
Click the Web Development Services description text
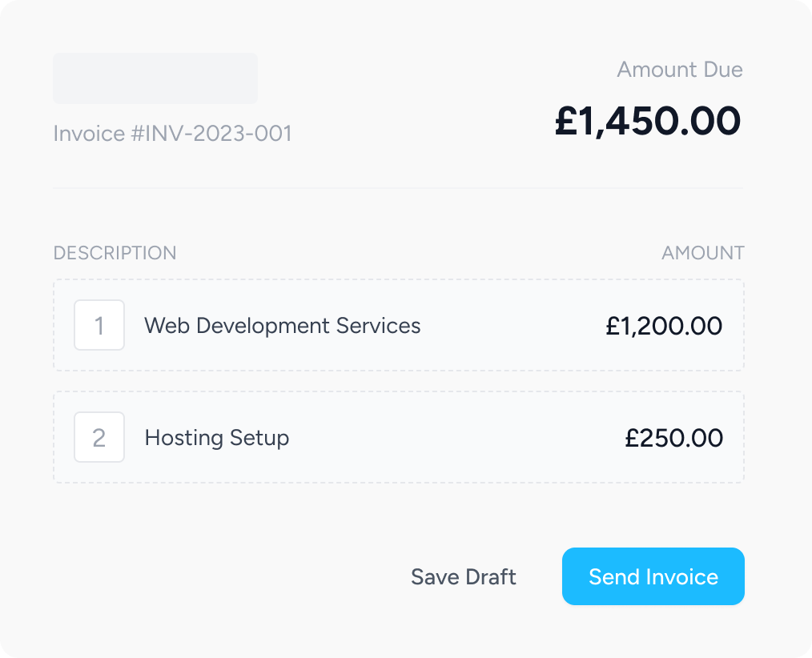pos(281,326)
